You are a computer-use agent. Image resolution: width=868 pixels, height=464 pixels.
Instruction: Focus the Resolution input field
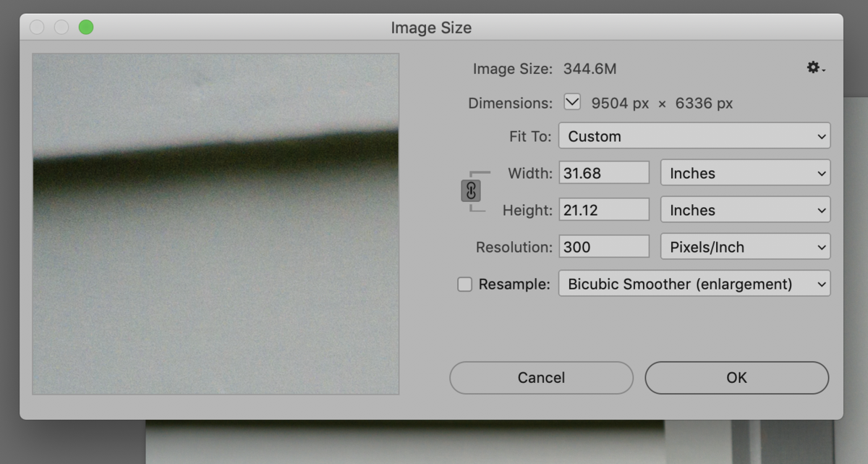(604, 247)
